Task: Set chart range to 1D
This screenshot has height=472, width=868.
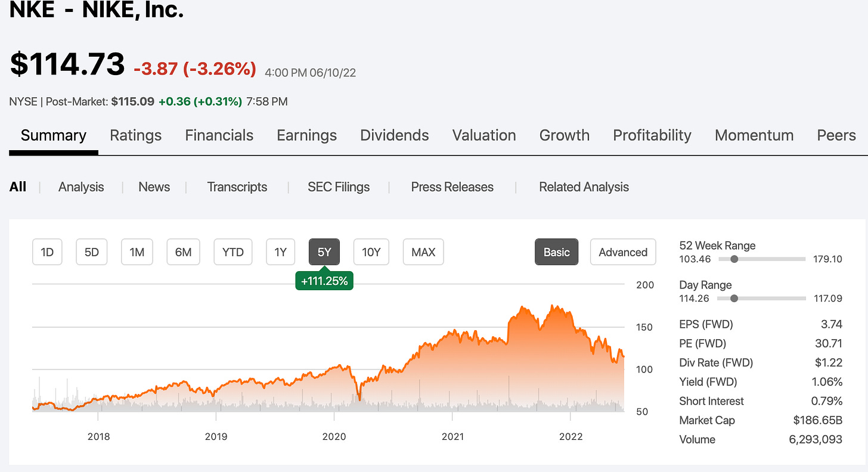Action: (x=47, y=252)
